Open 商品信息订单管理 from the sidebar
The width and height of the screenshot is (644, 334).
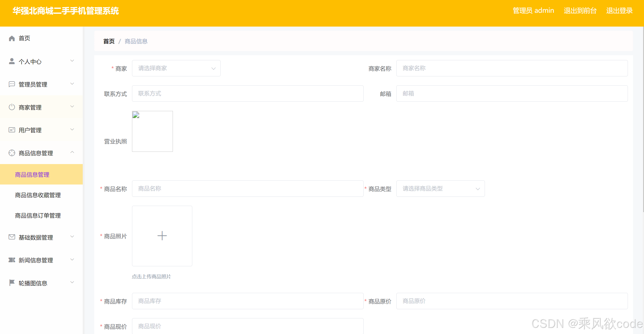tap(38, 215)
